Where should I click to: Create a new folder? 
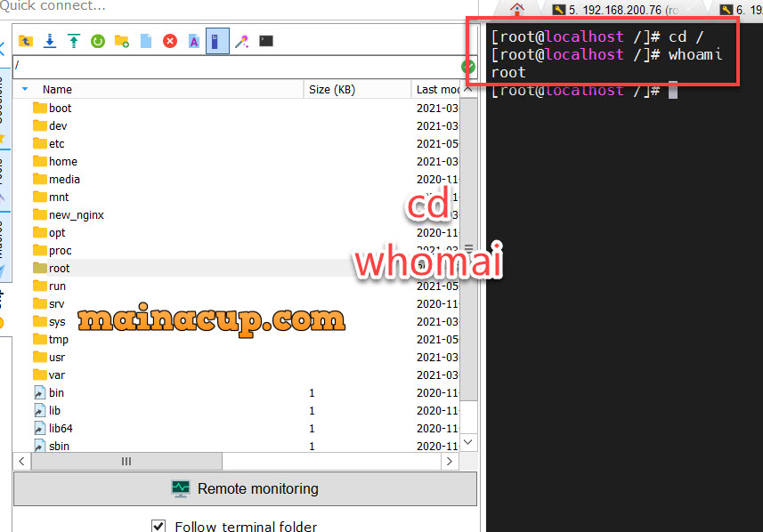point(122,41)
